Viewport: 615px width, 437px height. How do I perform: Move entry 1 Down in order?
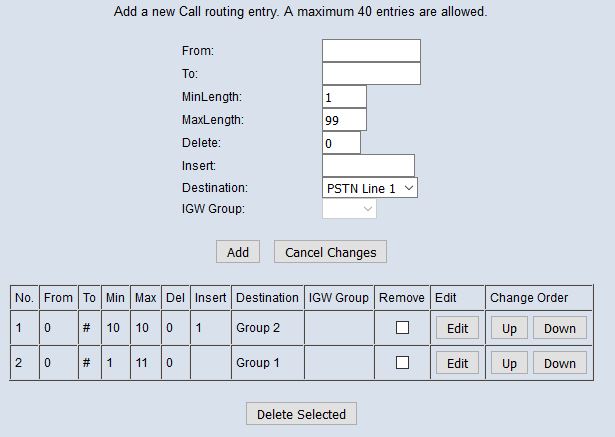click(559, 328)
